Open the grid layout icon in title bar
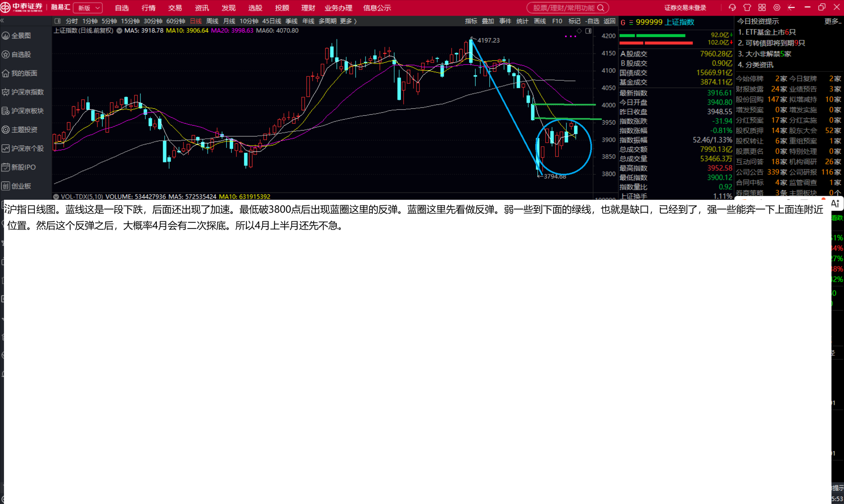Viewport: 844px width, 504px height. click(762, 8)
